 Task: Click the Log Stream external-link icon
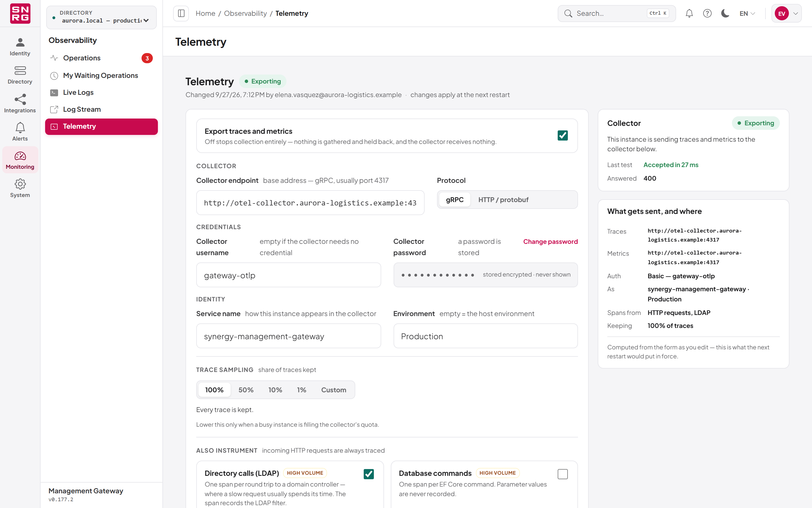point(54,110)
